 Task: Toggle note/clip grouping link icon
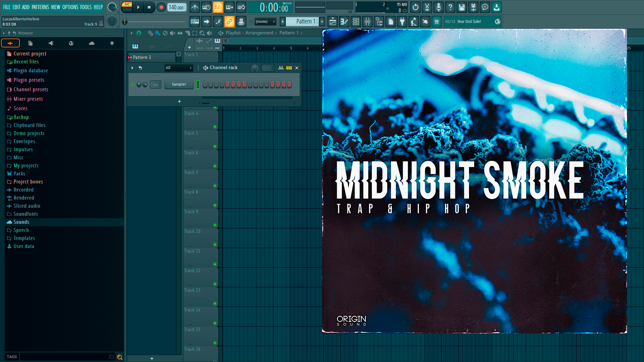point(229,21)
